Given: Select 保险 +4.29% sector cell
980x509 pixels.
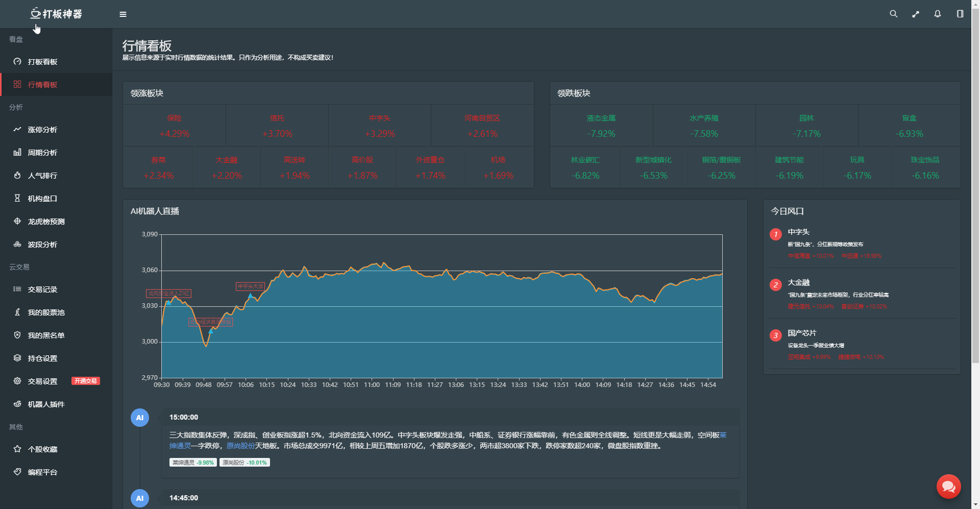Looking at the screenshot, I should pos(175,126).
